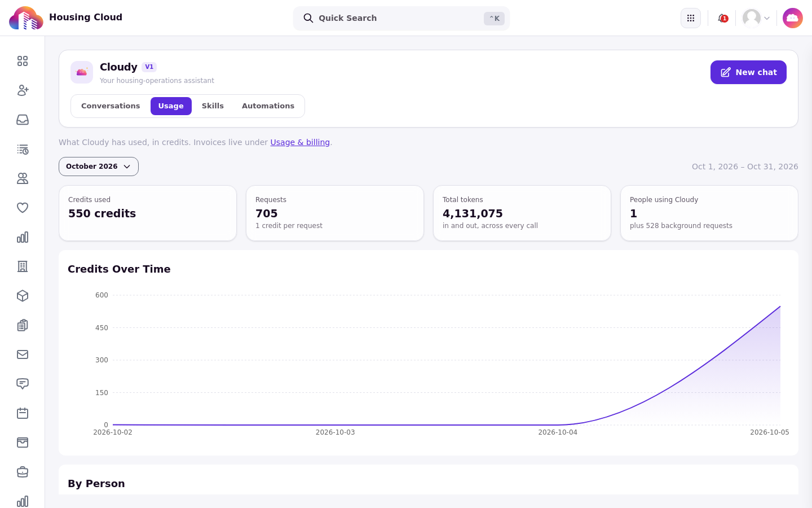Open the user profile avatar menu
Image resolution: width=812 pixels, height=508 pixels.
(756, 18)
